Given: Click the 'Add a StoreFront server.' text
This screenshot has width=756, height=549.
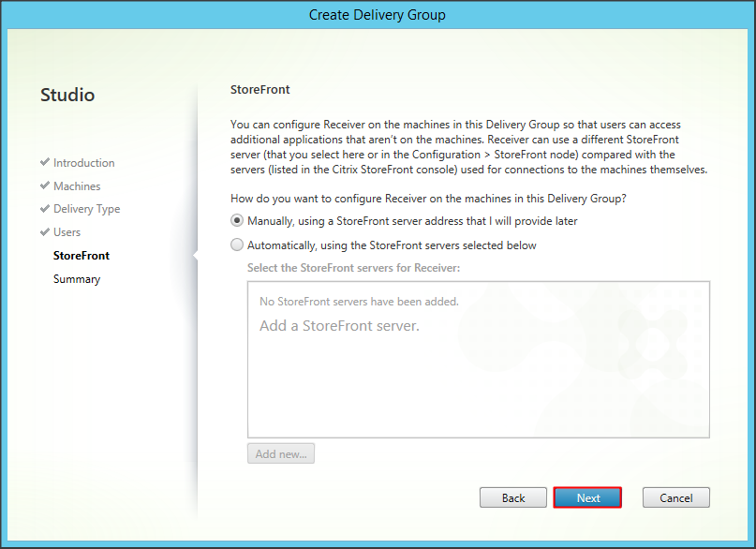Looking at the screenshot, I should [x=339, y=326].
